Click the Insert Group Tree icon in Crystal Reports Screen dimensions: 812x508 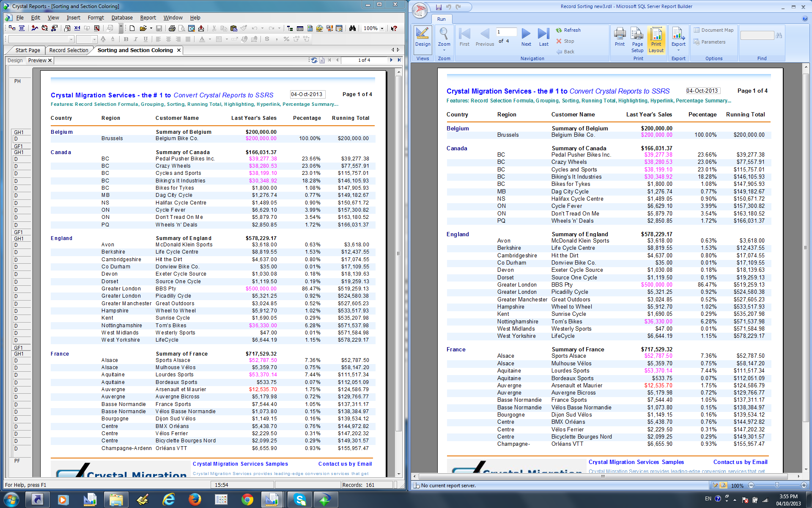(290, 28)
